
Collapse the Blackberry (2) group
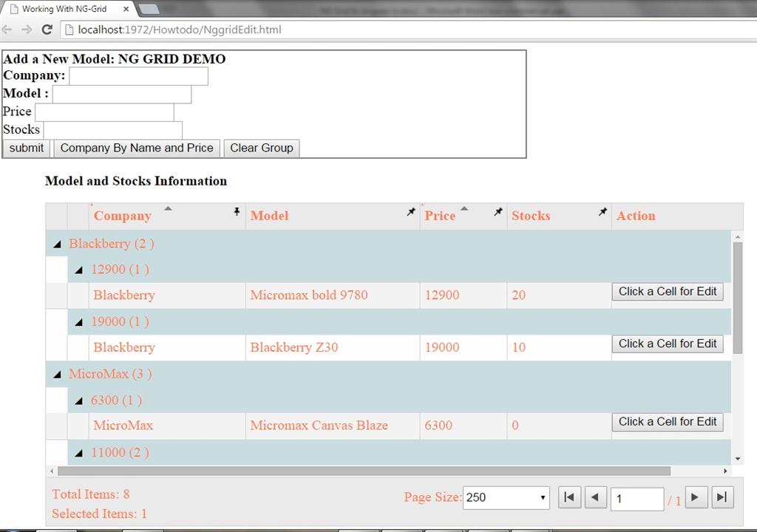point(57,245)
